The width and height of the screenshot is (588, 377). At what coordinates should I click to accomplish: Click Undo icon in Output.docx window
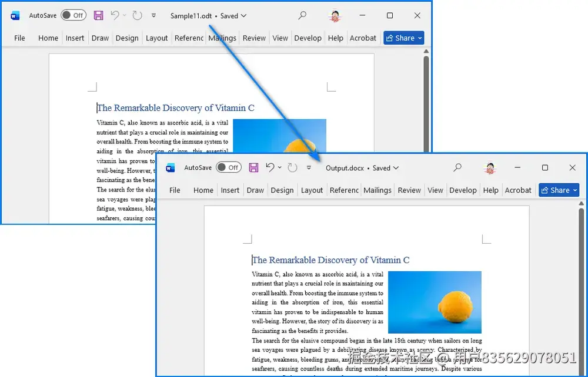270,167
